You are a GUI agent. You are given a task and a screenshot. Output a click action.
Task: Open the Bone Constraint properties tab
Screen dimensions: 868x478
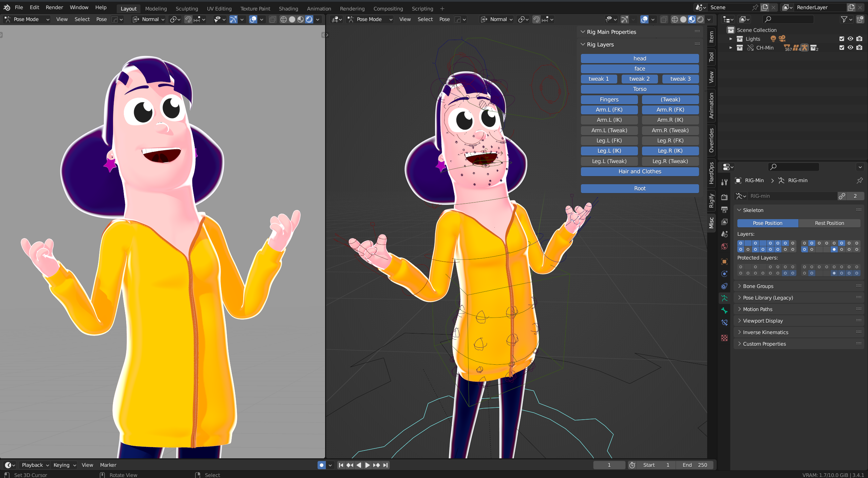pos(724,323)
